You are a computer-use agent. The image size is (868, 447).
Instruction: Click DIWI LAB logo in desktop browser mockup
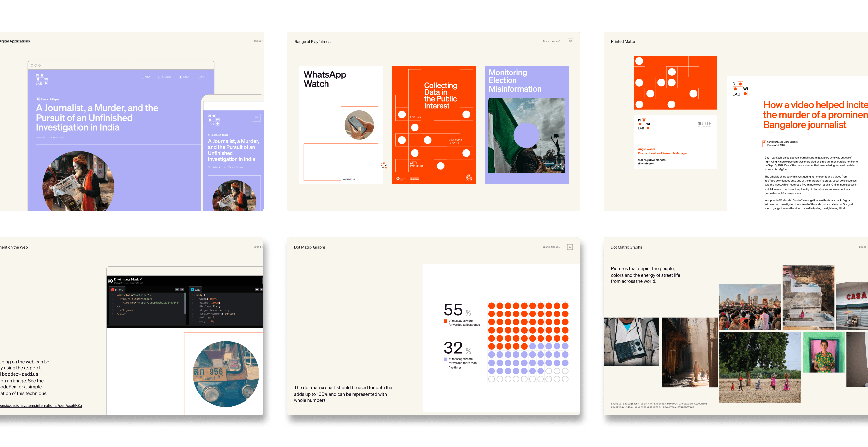(x=42, y=79)
